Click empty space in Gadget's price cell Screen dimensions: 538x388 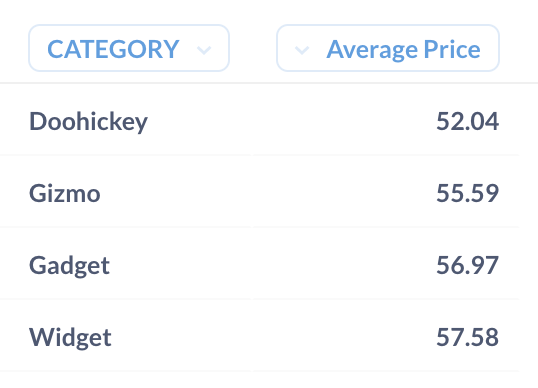tap(343, 265)
